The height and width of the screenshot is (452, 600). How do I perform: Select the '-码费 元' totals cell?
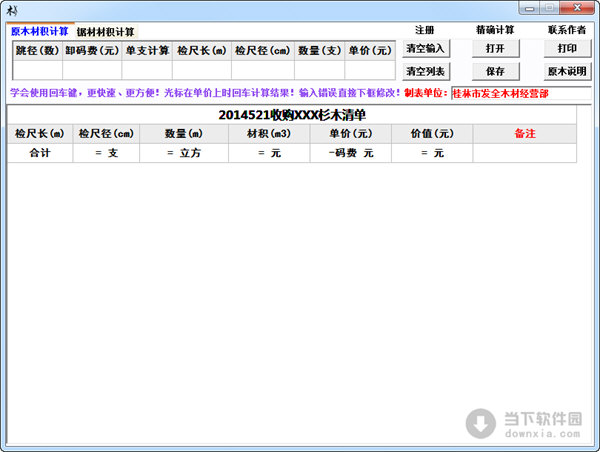tap(351, 153)
